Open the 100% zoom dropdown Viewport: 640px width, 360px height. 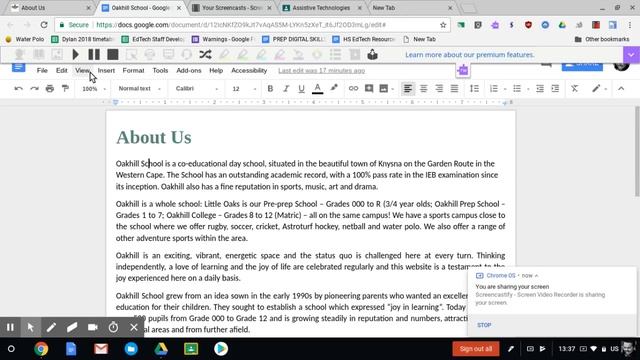coord(94,89)
